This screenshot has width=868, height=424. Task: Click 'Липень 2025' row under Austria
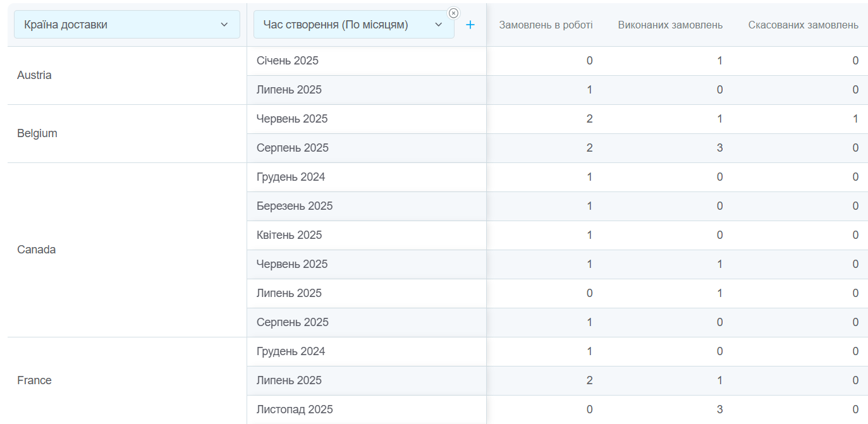click(289, 90)
